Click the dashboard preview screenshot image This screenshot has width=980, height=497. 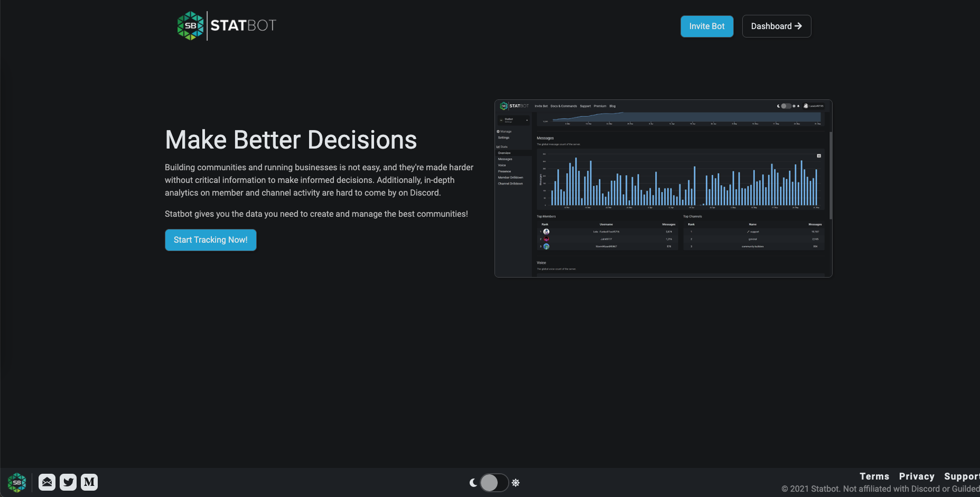664,189
